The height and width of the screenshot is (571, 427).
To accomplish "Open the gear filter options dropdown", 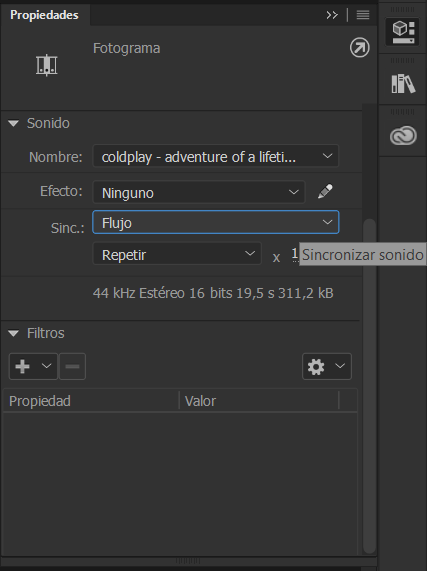I will click(x=327, y=366).
